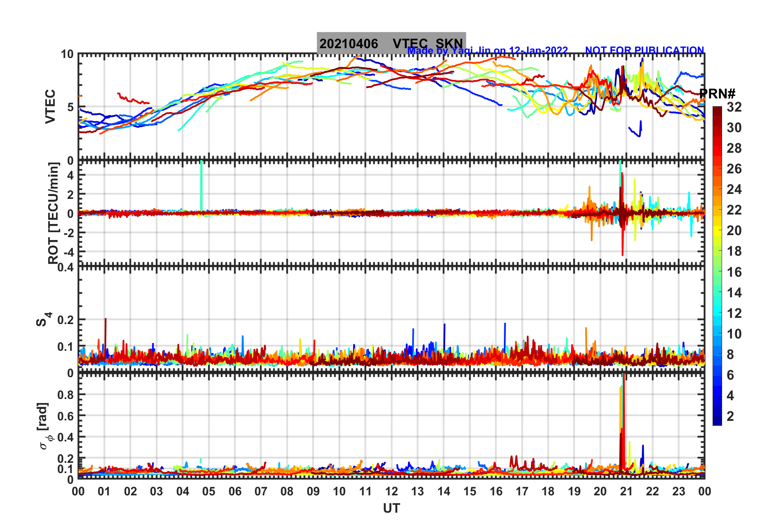Viewport: 783px width, 532px height.
Task: Click the ROT [TECU/min] axis label
Action: (x=54, y=213)
